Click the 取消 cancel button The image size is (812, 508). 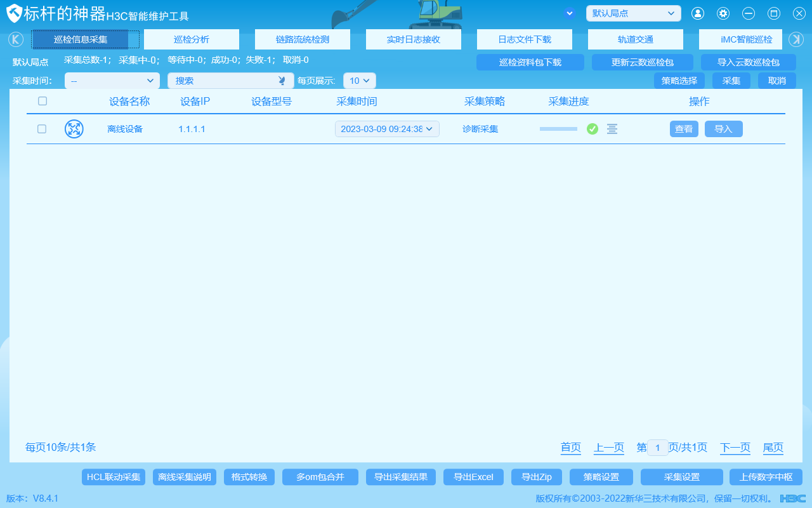[x=777, y=81]
